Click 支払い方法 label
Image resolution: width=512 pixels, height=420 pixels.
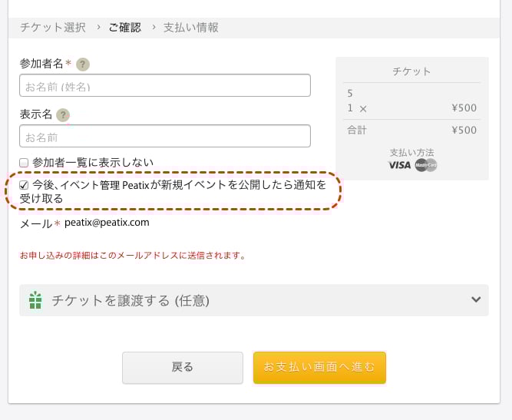[411, 153]
